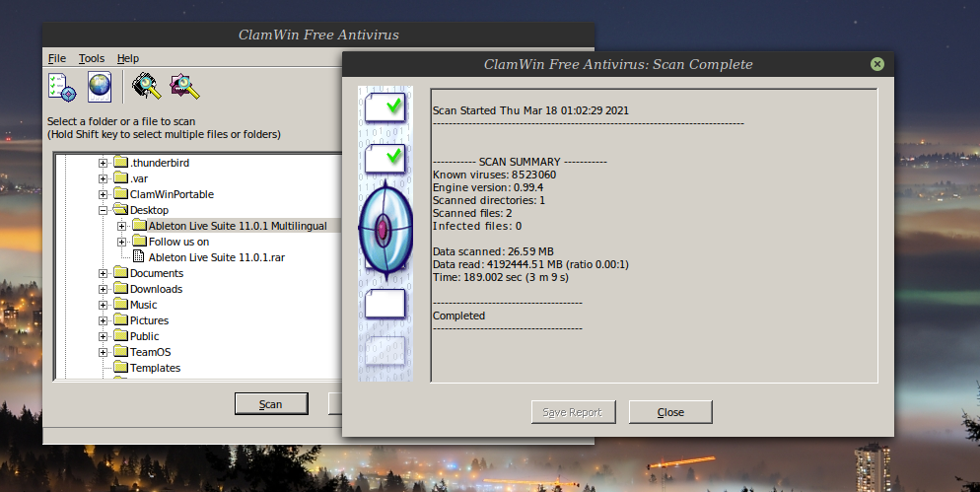Expand the .var folder node
This screenshot has width=980, height=492.
(103, 178)
